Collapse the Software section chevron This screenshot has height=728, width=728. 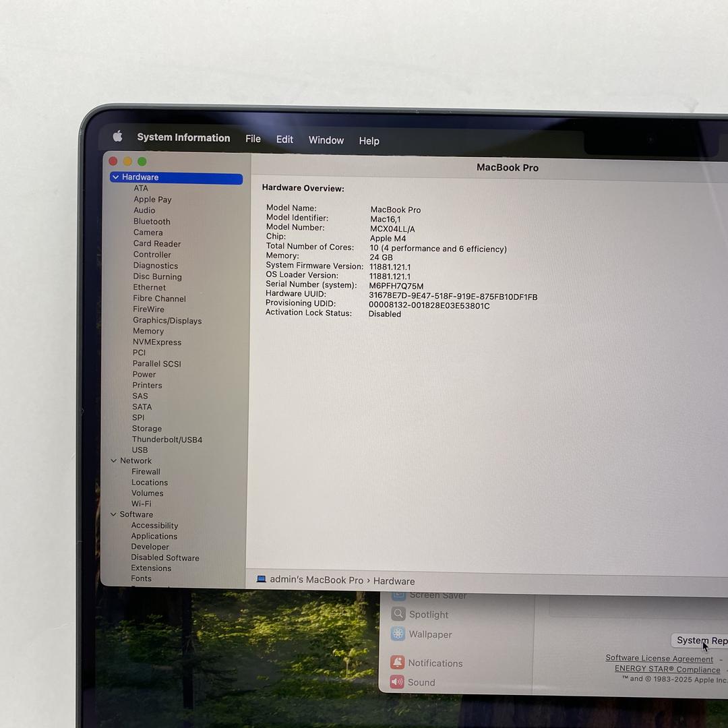(x=113, y=514)
